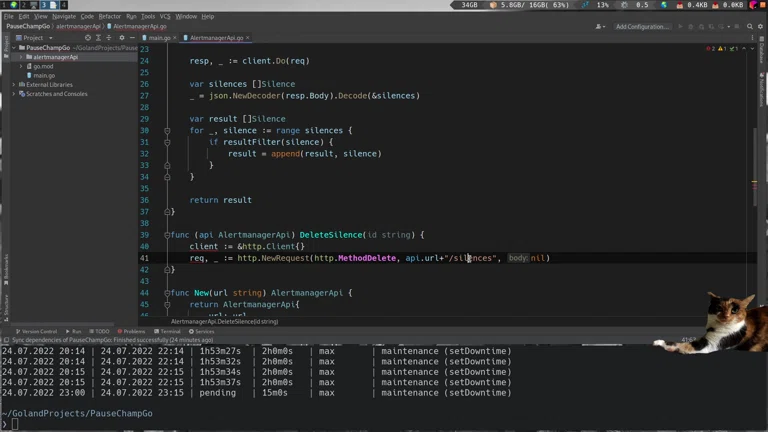Click Collapse All icon in Project panel
Screen dimensions: 768x432
[110, 38]
